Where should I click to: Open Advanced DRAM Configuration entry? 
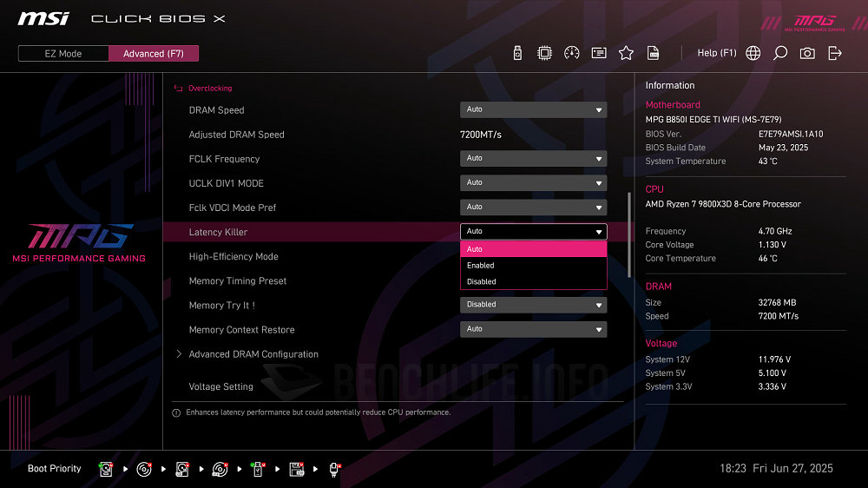tap(253, 354)
